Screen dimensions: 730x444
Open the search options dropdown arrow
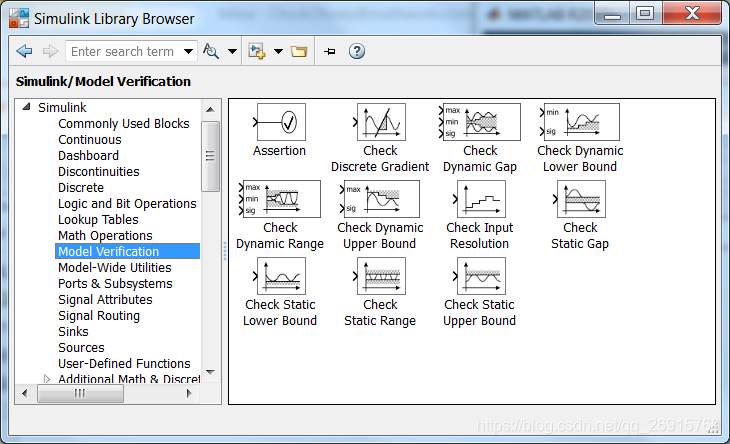pyautogui.click(x=232, y=51)
